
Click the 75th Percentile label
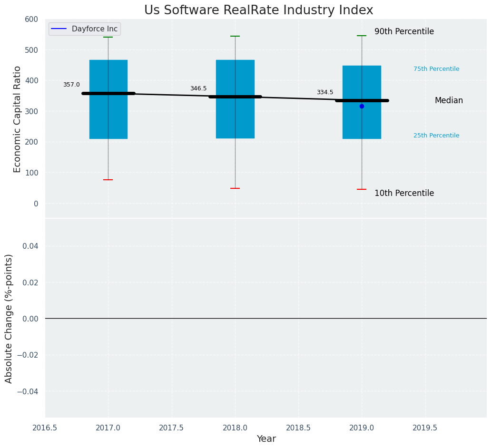436,68
